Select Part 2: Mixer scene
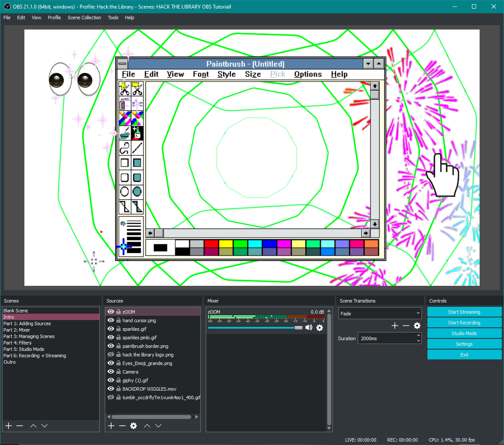The height and width of the screenshot is (445, 504). click(51, 330)
